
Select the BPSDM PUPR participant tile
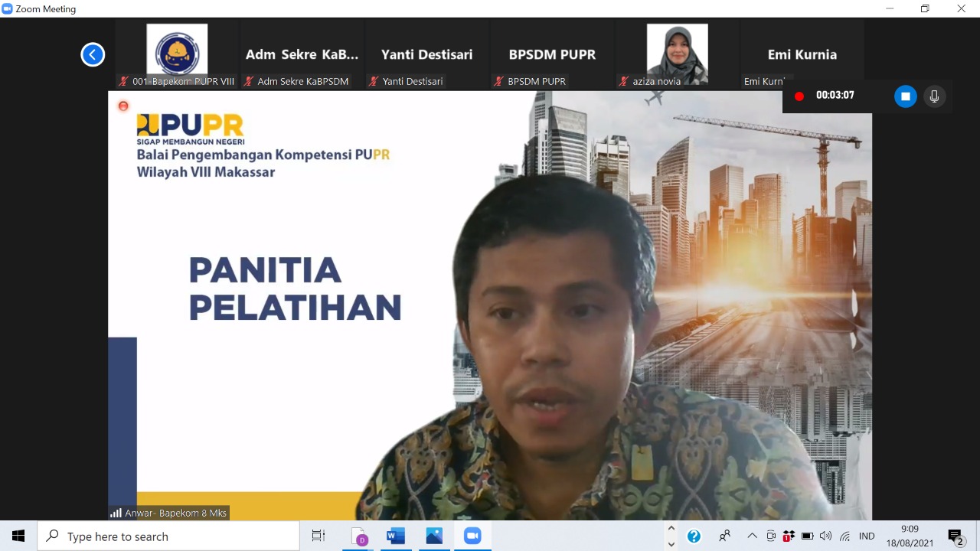point(552,54)
